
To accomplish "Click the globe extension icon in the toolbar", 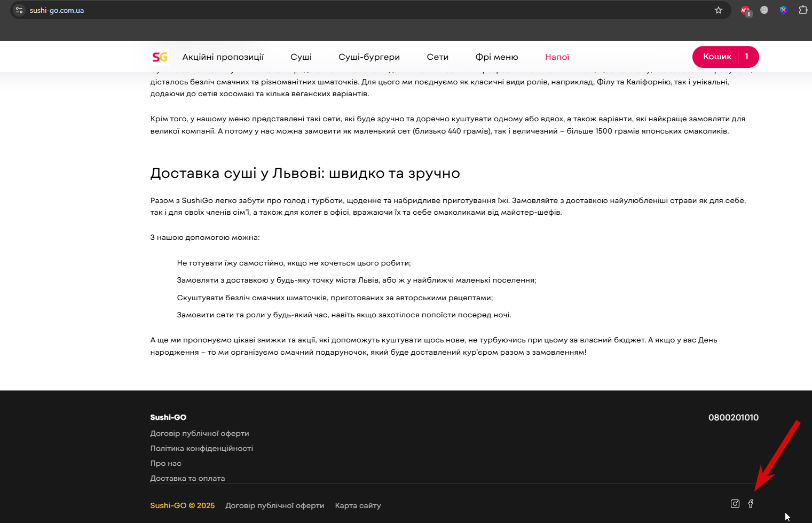I will pos(764,10).
